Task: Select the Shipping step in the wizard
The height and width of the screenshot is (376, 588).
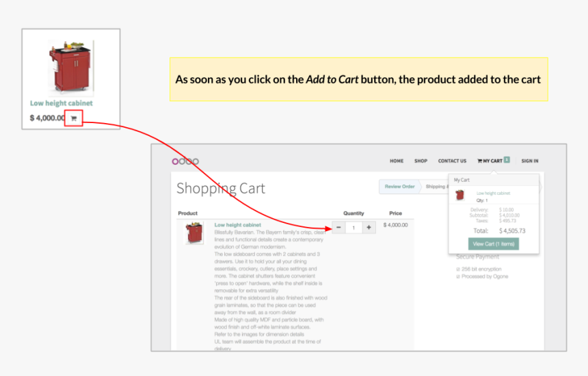Action: [x=436, y=187]
